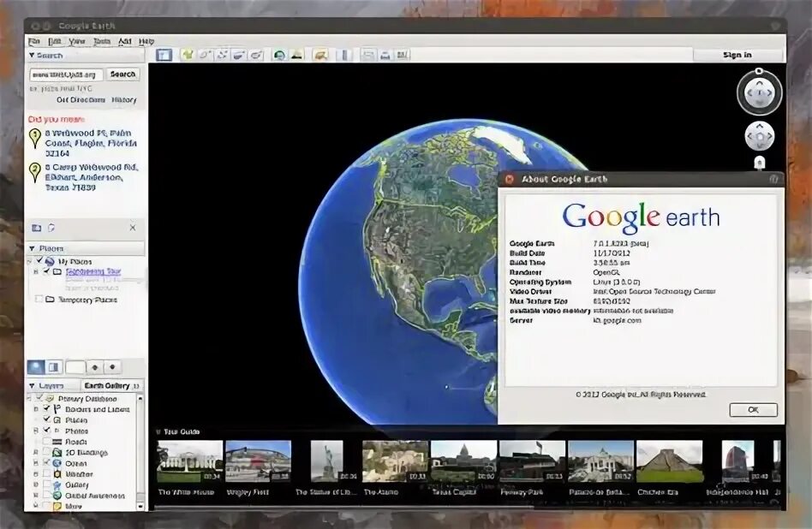The image size is (812, 529).
Task: Open the Earth Gallery button
Action: click(x=112, y=385)
